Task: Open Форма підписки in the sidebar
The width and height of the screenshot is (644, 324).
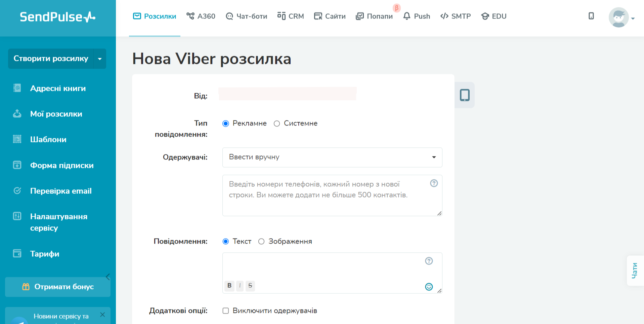Action: pyautogui.click(x=62, y=165)
